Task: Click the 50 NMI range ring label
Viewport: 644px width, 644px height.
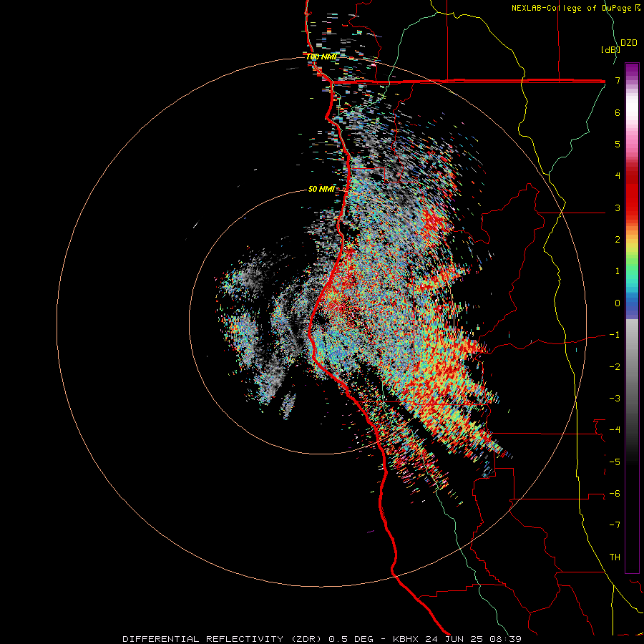Action: coord(321,189)
